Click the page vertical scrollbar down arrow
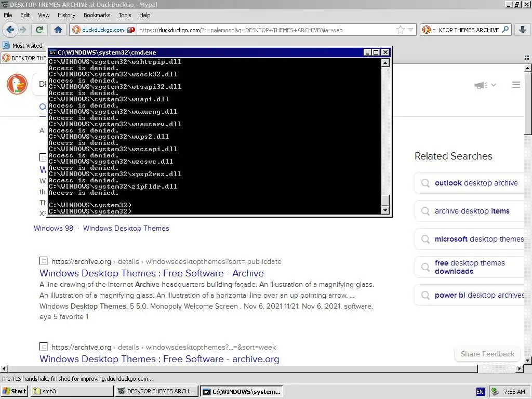The width and height of the screenshot is (532, 399). tap(528, 361)
